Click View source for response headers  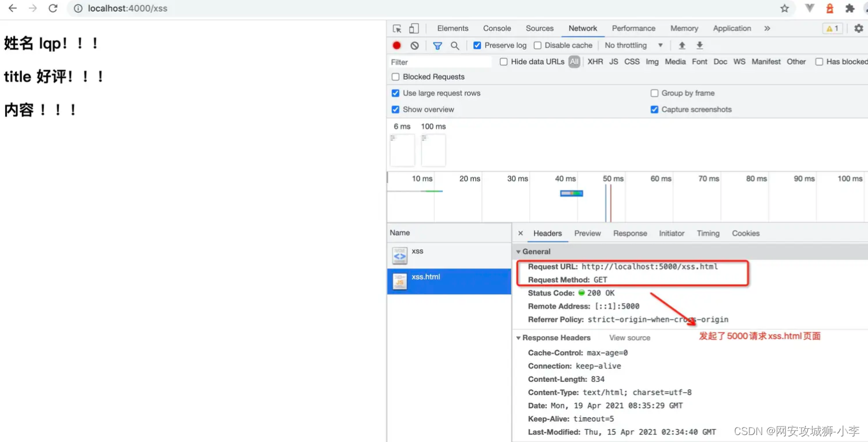pyautogui.click(x=629, y=338)
